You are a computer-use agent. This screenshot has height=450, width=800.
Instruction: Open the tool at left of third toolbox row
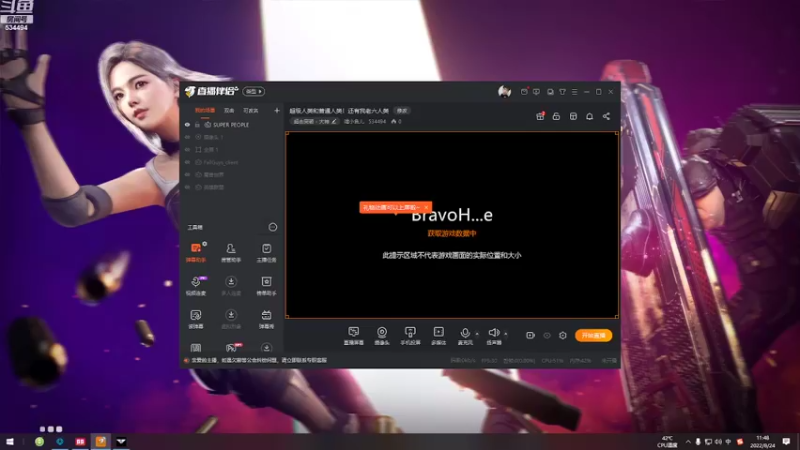click(x=196, y=319)
